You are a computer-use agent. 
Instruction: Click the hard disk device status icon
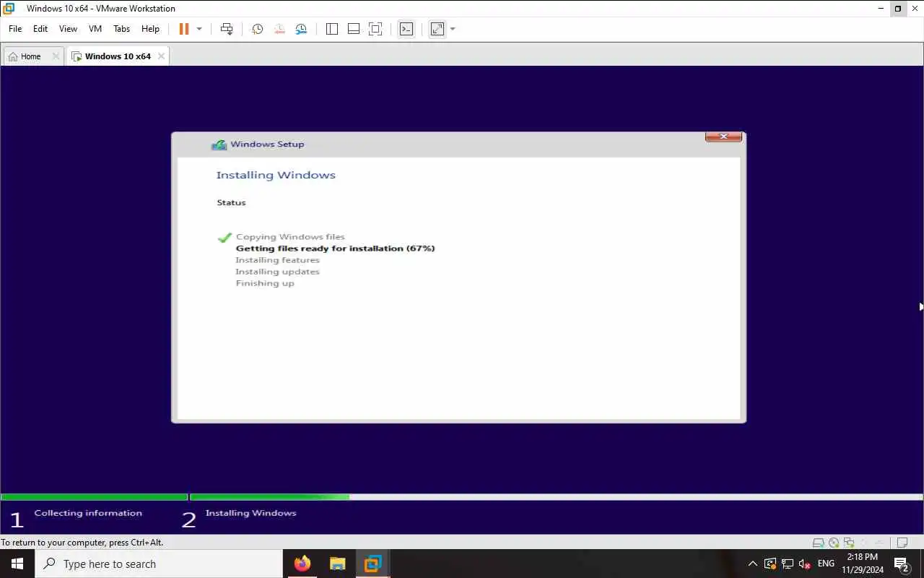click(818, 543)
